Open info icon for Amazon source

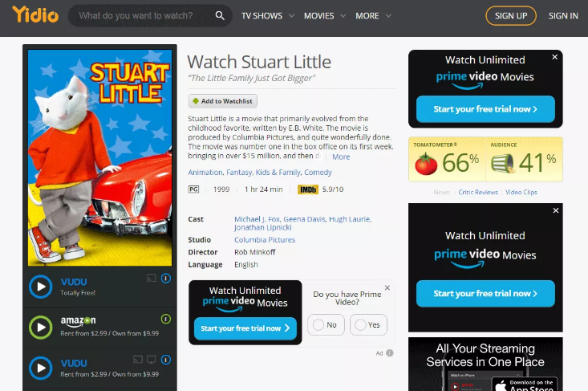[166, 319]
